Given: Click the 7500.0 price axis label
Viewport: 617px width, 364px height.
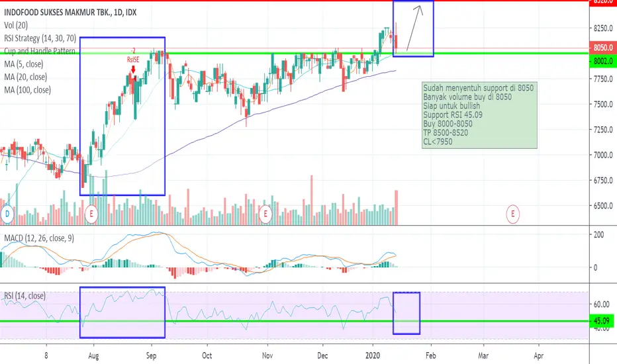Looking at the screenshot, I should 603,105.
